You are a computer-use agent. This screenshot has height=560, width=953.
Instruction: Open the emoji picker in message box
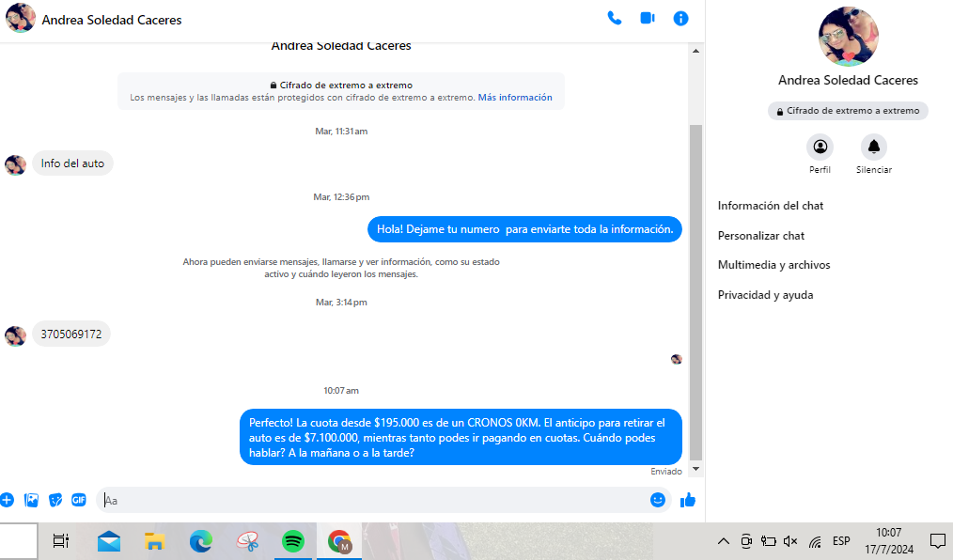658,500
